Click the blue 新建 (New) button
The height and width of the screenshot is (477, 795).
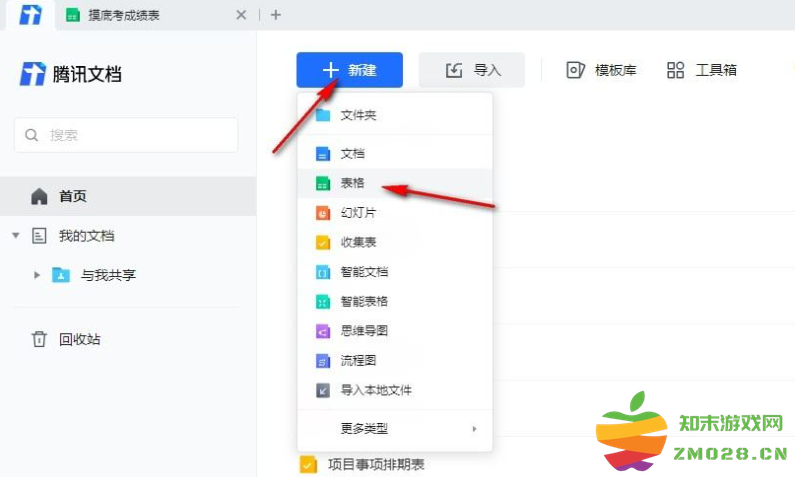(x=349, y=70)
